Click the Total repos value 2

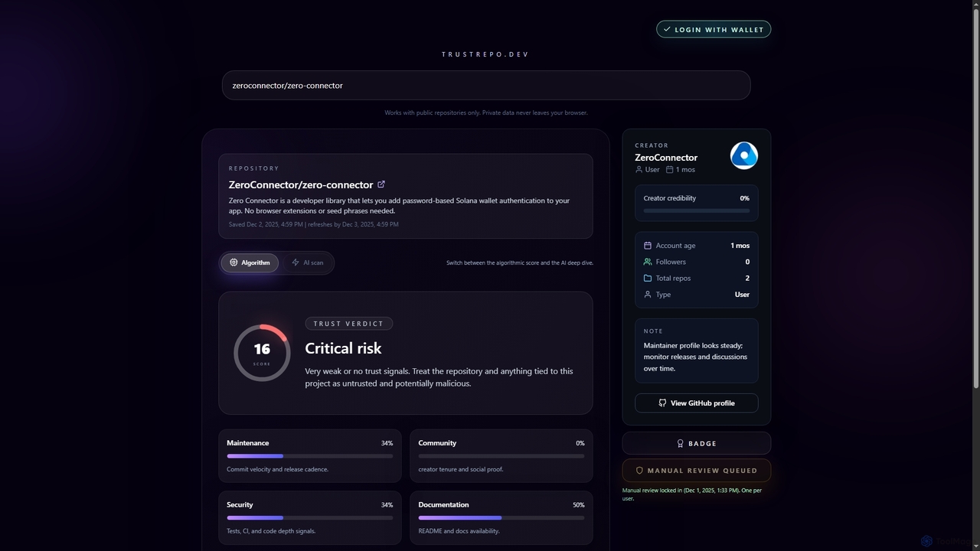747,279
